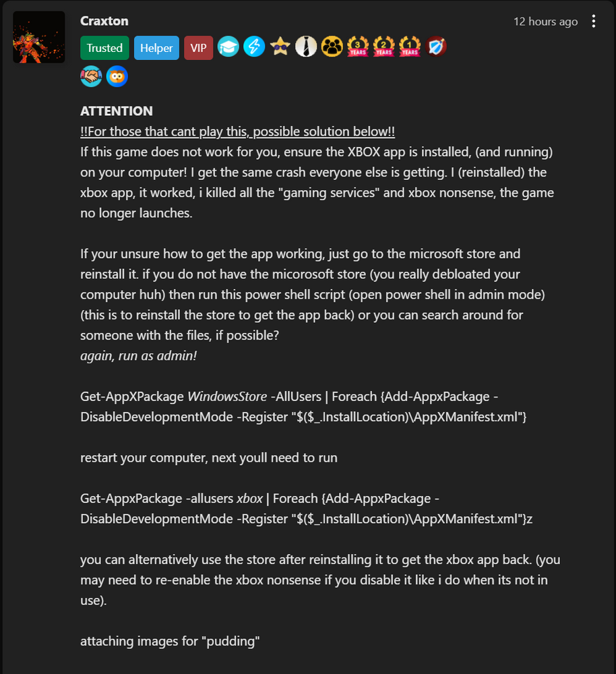Open the three-dot comment options menu
Image resolution: width=616 pixels, height=674 pixels.
[594, 21]
